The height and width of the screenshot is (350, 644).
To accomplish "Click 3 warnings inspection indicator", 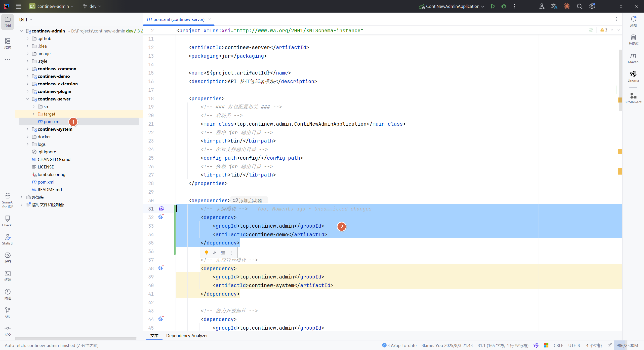I will tap(604, 30).
